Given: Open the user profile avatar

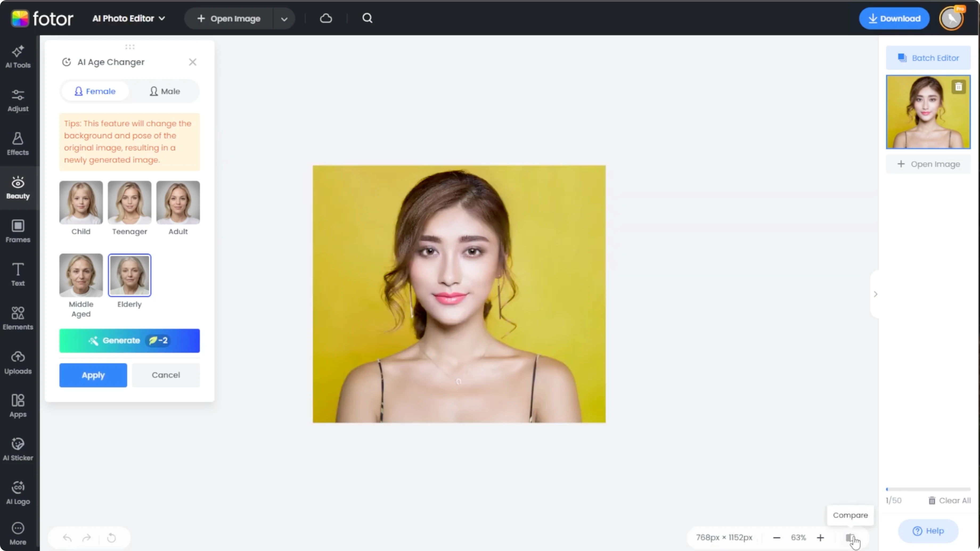Looking at the screenshot, I should [x=952, y=18].
